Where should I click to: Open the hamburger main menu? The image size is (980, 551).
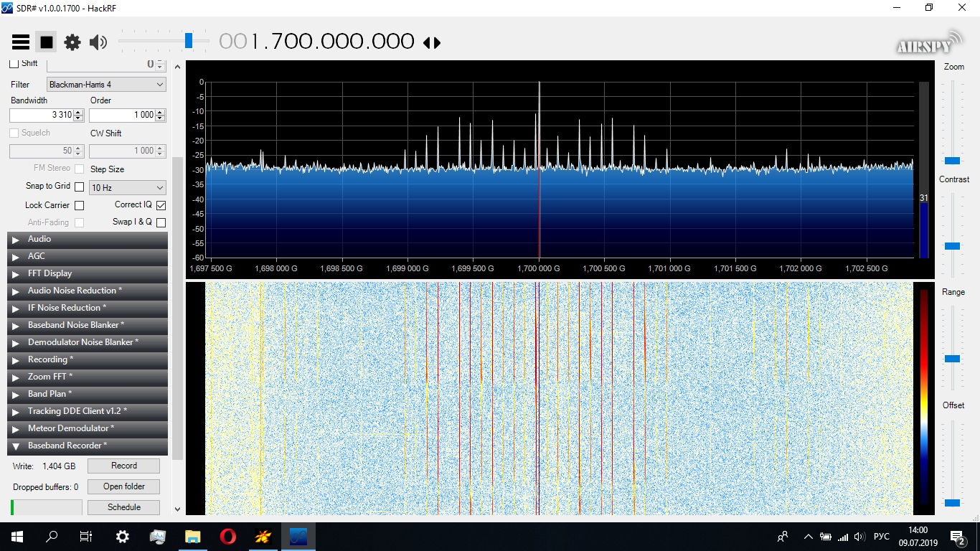[x=21, y=42]
